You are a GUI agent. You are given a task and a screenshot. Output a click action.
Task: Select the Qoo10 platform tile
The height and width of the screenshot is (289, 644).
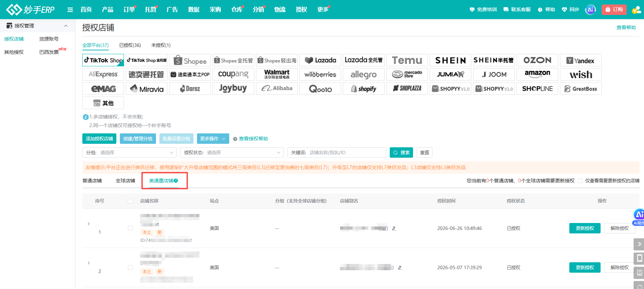(x=320, y=89)
